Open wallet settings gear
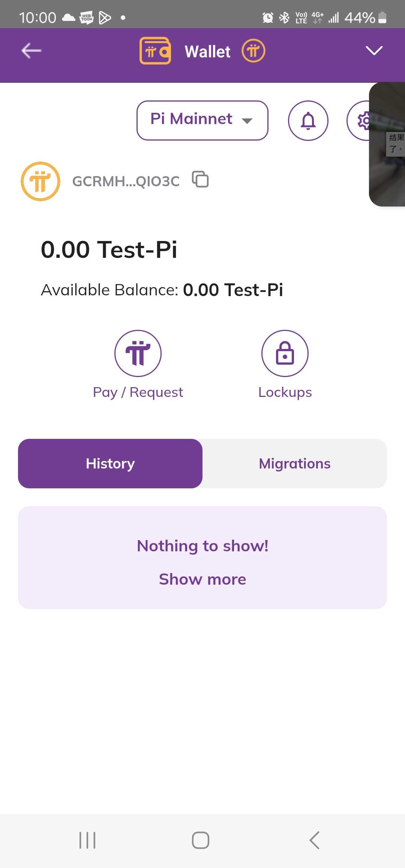 coord(361,121)
